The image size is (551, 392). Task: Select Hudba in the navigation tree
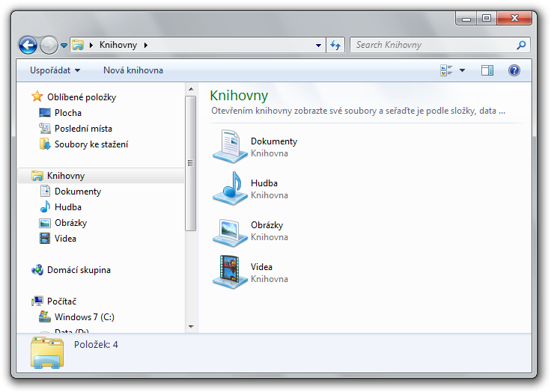pos(68,207)
